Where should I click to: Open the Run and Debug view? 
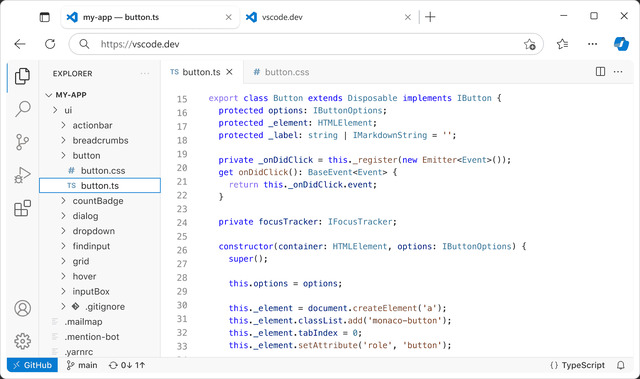pyautogui.click(x=22, y=175)
